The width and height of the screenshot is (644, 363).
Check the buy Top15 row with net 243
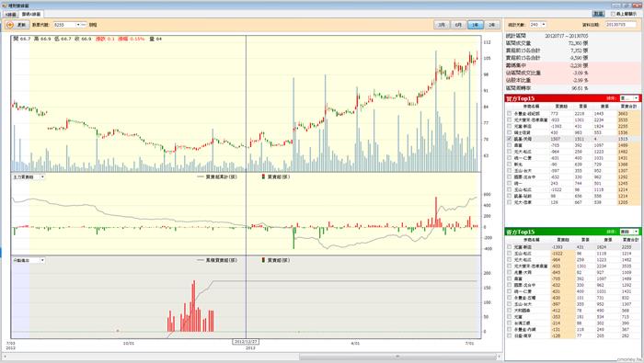(510, 184)
